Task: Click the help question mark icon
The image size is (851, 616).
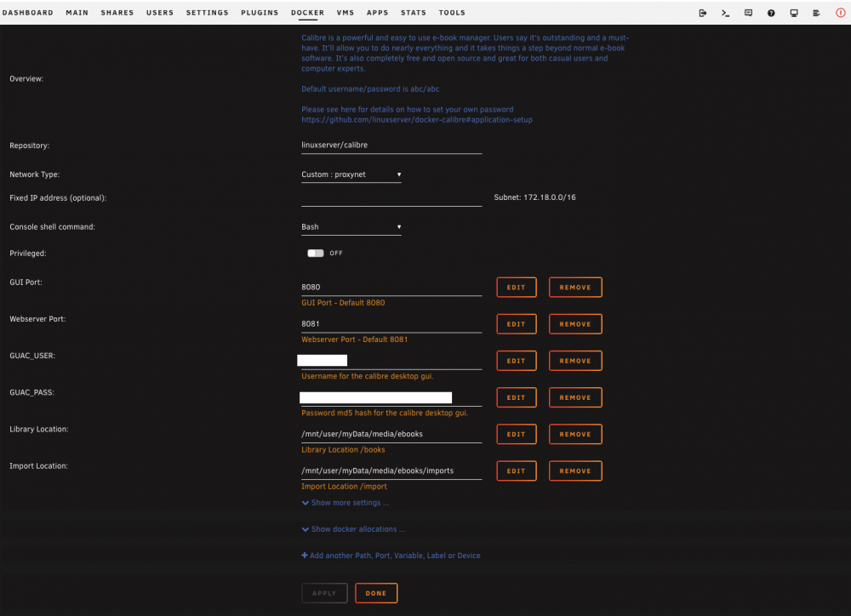Action: click(771, 13)
